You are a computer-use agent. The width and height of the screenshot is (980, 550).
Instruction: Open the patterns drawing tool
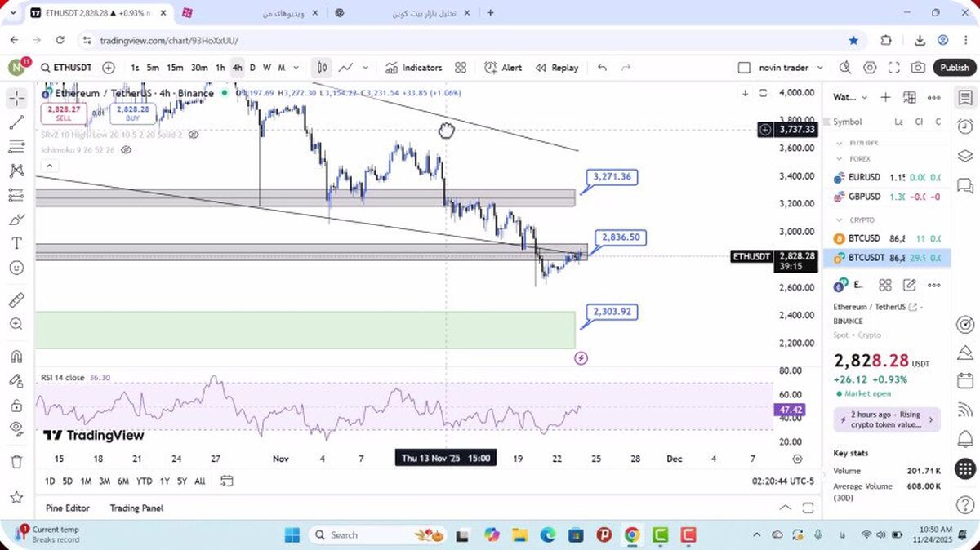(16, 171)
